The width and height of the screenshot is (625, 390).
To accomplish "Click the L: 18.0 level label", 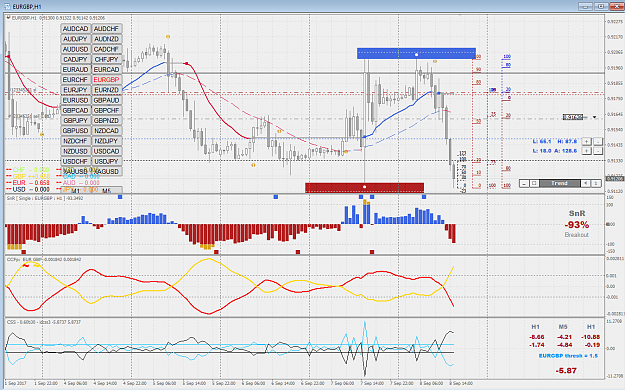I will [x=542, y=151].
